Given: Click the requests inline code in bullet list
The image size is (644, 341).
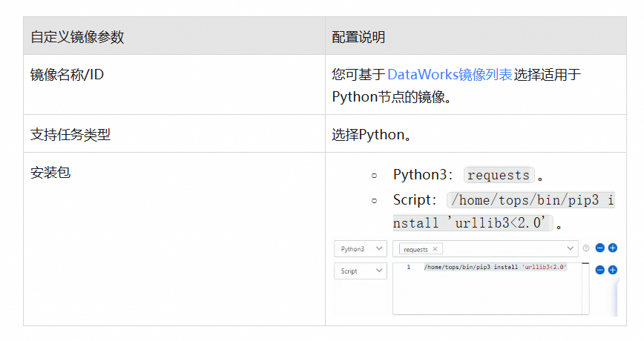Looking at the screenshot, I should tap(499, 175).
